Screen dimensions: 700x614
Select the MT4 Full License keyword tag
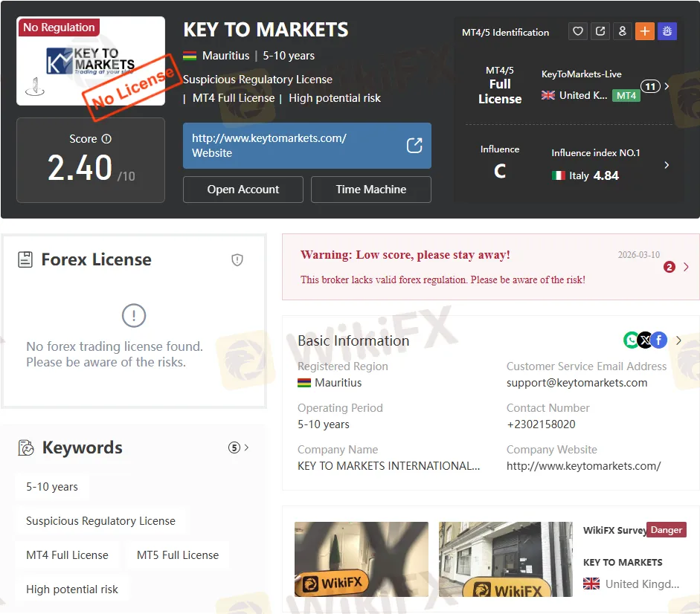click(67, 555)
